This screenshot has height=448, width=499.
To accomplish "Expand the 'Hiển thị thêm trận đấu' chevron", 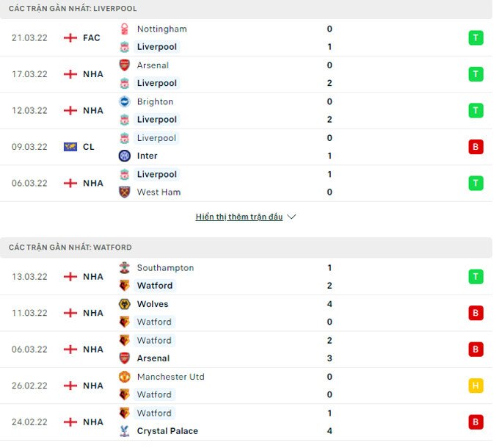I will pos(291,217).
